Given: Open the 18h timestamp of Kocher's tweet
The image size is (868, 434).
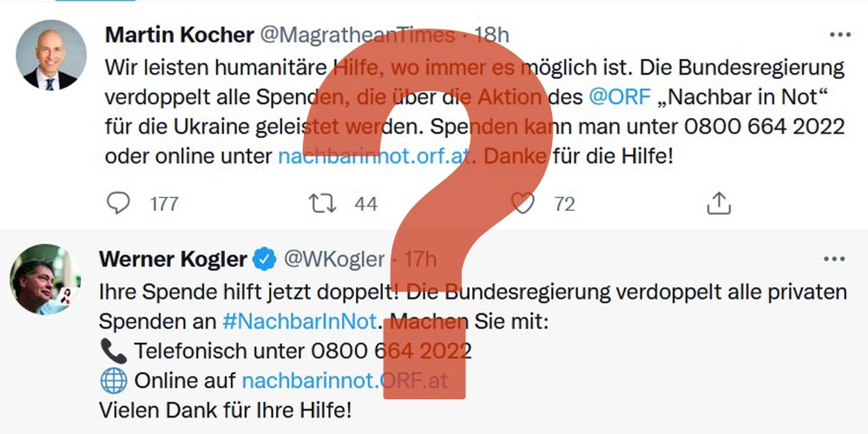Looking at the screenshot, I should [491, 36].
